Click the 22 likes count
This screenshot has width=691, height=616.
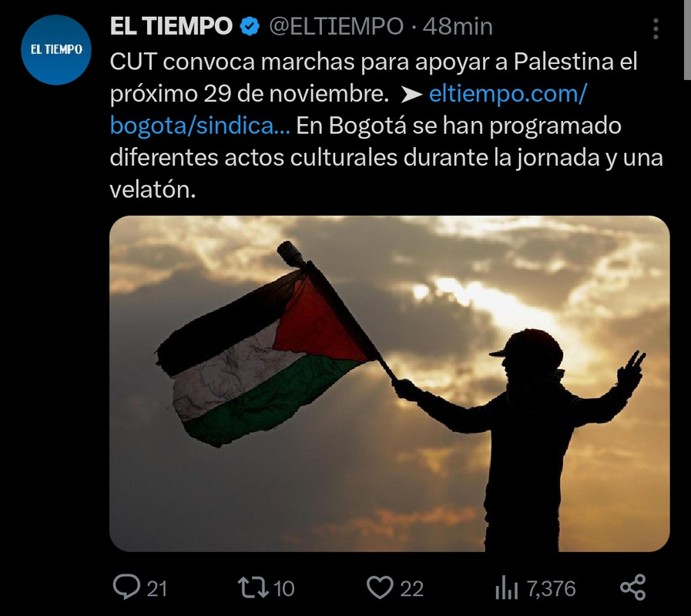coord(411,589)
